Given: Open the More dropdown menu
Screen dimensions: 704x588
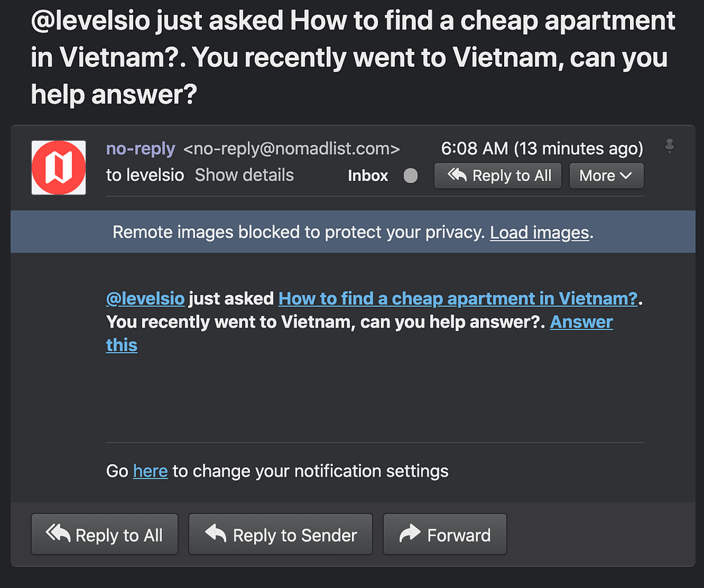Looking at the screenshot, I should pos(605,176).
